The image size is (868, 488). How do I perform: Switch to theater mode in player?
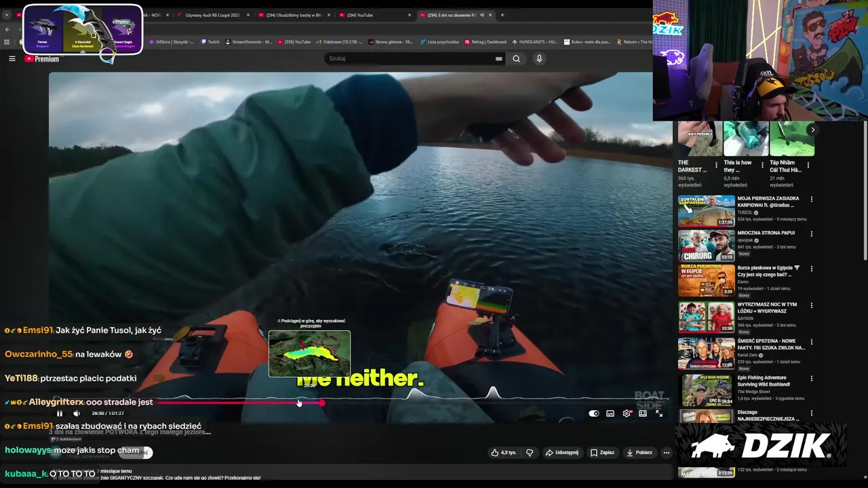pos(643,413)
